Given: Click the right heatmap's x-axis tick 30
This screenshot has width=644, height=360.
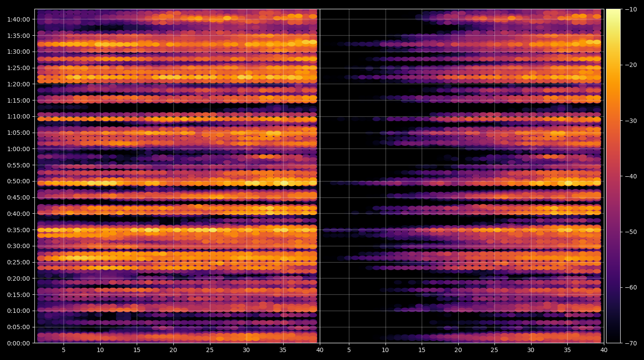Looking at the screenshot, I should click(531, 350).
